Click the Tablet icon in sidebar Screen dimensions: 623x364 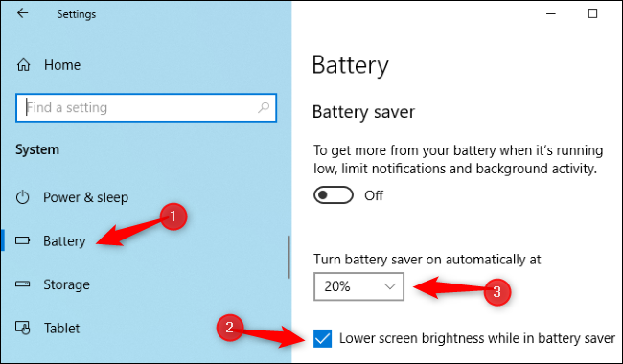pos(23,328)
